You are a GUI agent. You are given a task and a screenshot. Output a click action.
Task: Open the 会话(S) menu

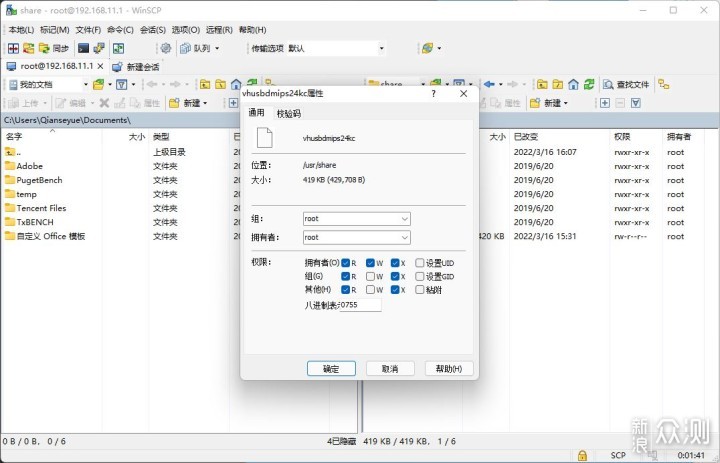[152, 30]
